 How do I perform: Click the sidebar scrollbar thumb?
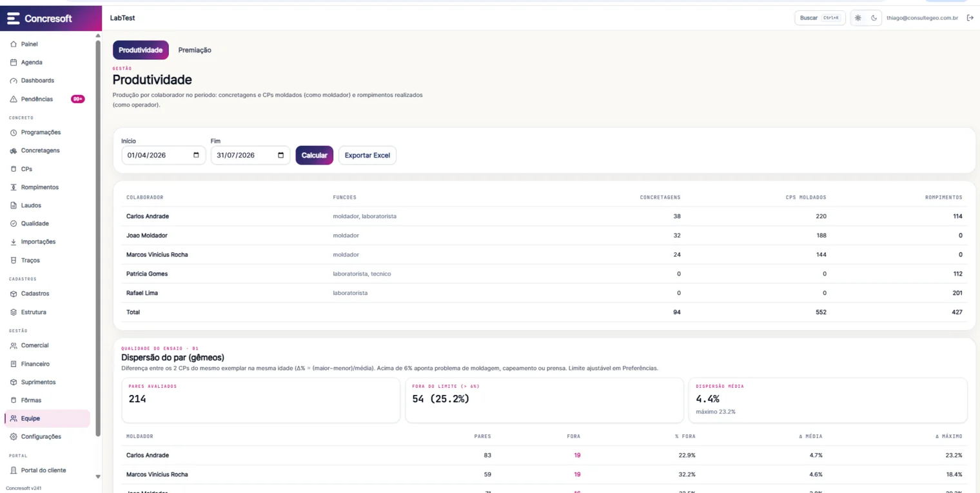point(98,237)
